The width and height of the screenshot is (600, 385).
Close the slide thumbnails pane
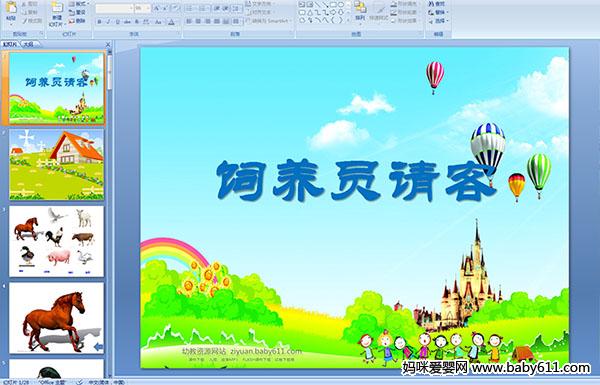[108, 45]
